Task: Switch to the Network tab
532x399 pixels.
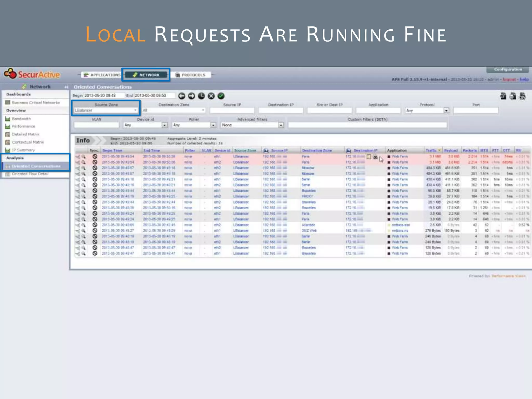Action: 146,75
